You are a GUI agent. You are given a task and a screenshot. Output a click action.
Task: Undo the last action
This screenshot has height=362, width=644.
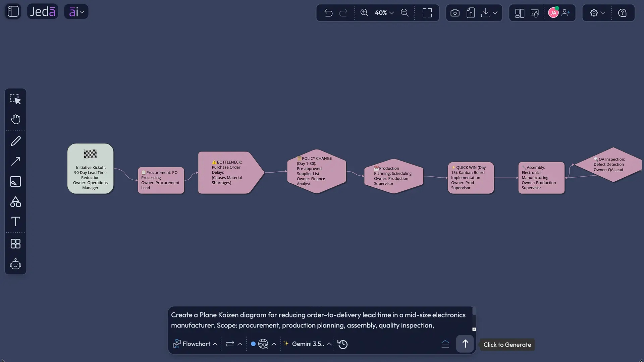tap(328, 13)
